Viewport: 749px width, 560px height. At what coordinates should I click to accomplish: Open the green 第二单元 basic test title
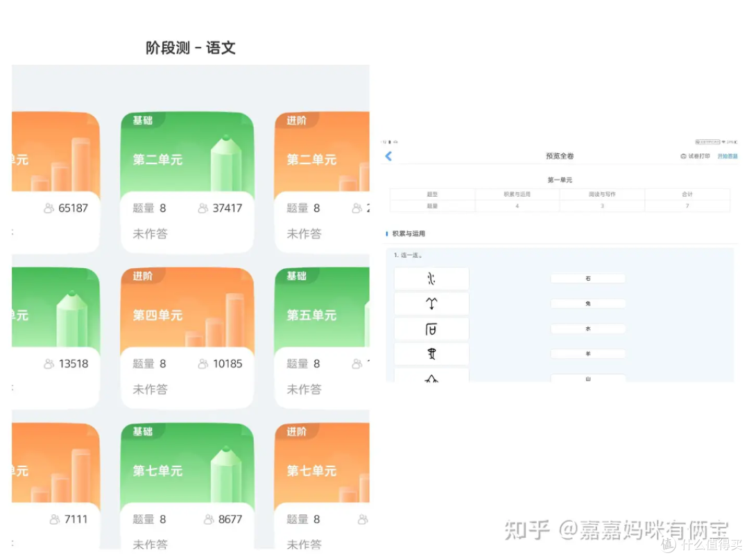tap(157, 159)
